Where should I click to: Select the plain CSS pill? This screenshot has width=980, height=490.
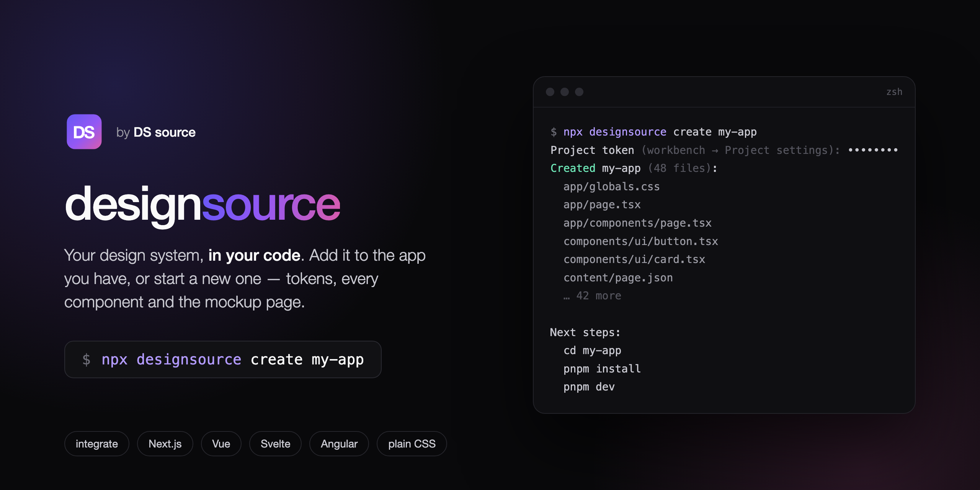[412, 444]
